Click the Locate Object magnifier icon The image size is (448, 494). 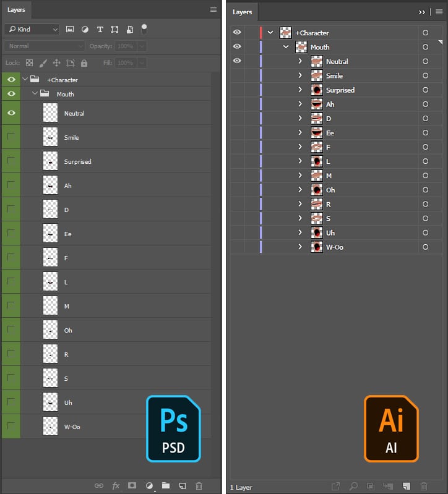[x=353, y=487]
